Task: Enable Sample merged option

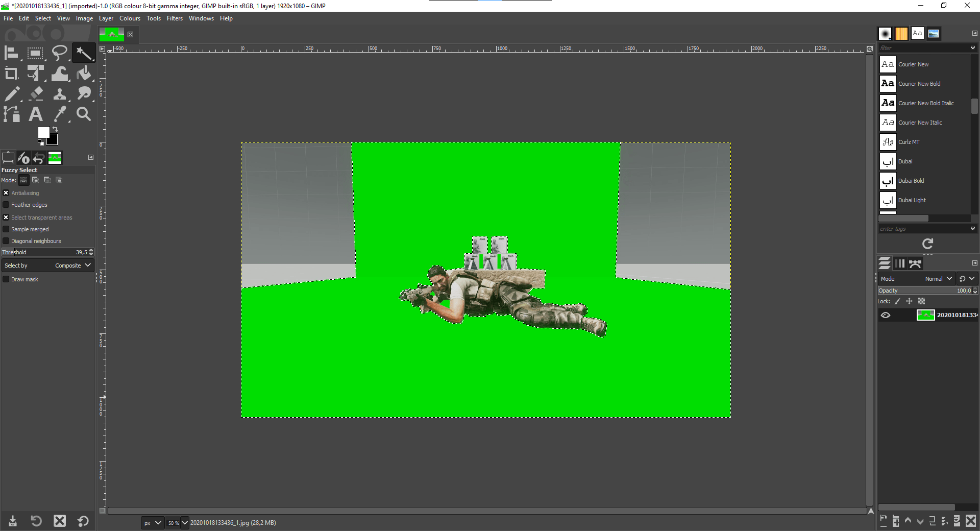Action: (x=6, y=229)
